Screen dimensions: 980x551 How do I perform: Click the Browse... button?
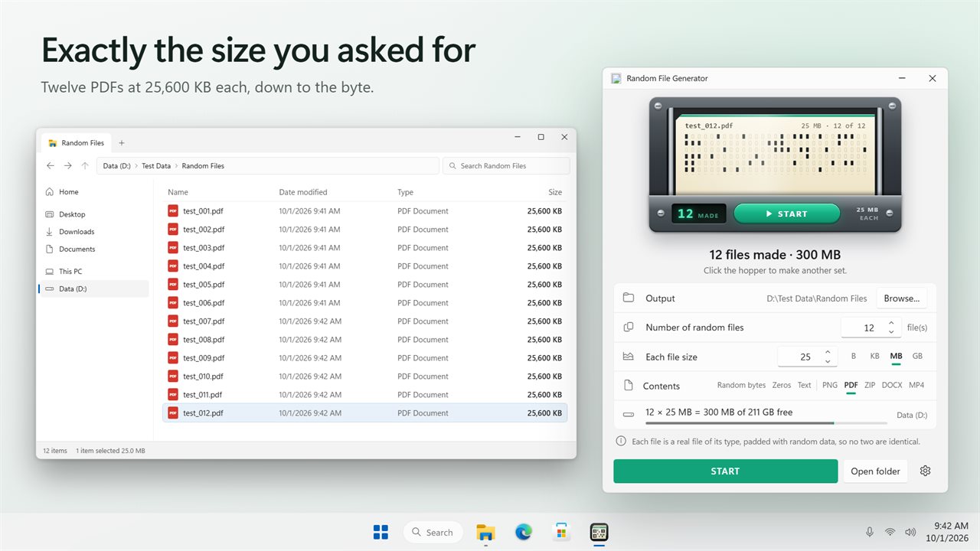(902, 298)
